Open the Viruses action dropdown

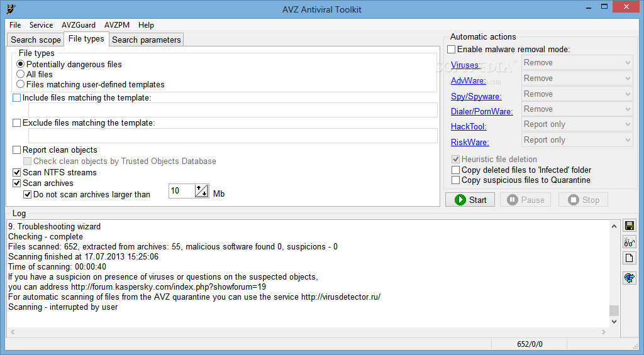click(577, 63)
